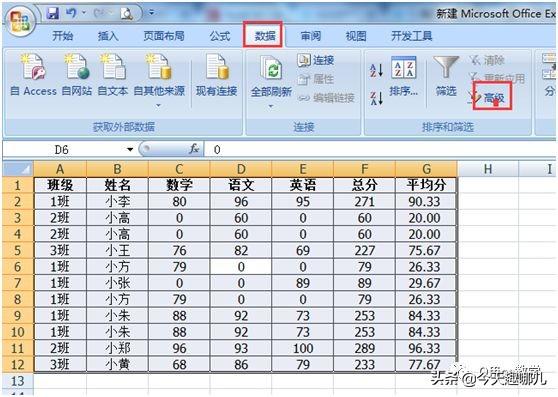
Task: Click the 连接 connections button
Action: [316, 60]
